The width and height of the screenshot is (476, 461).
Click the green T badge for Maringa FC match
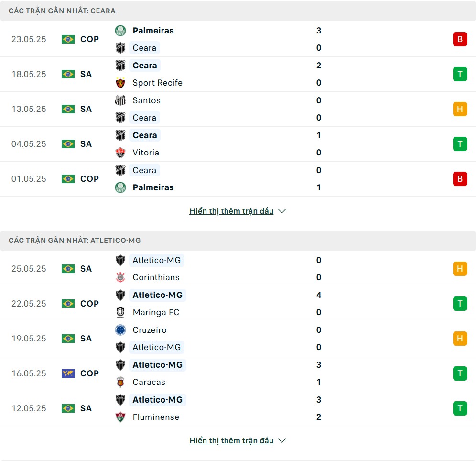(460, 304)
